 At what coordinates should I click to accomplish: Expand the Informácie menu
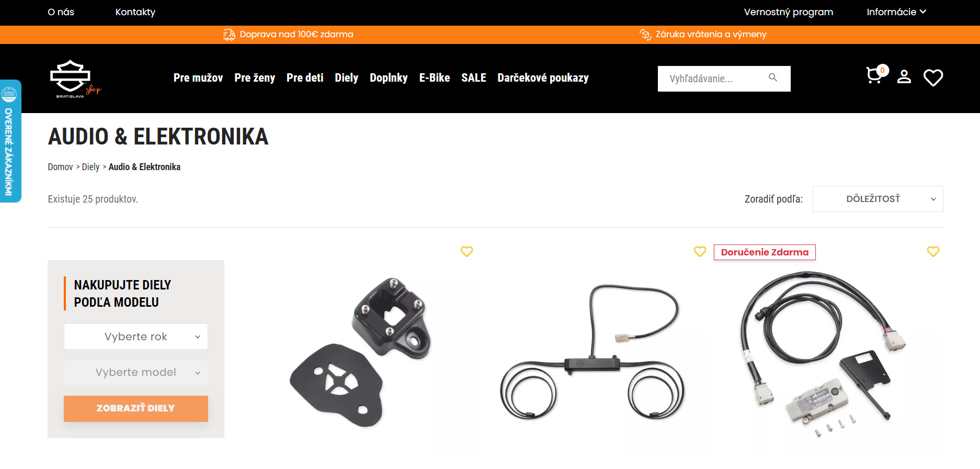click(896, 12)
